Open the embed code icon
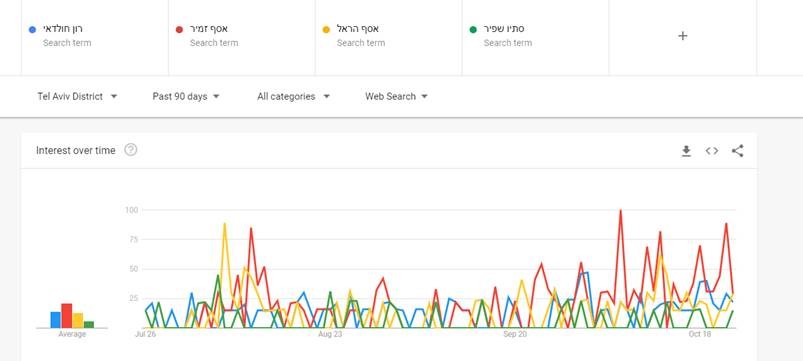 712,151
